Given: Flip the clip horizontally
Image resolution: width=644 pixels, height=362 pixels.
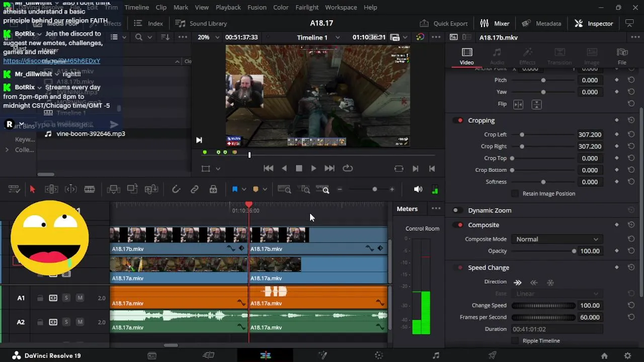Looking at the screenshot, I should click(518, 104).
